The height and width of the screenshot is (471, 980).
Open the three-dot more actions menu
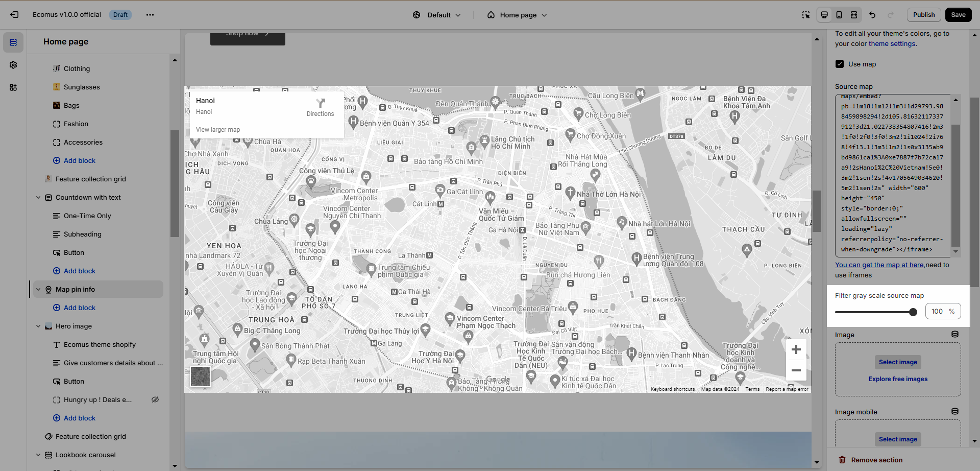tap(150, 15)
